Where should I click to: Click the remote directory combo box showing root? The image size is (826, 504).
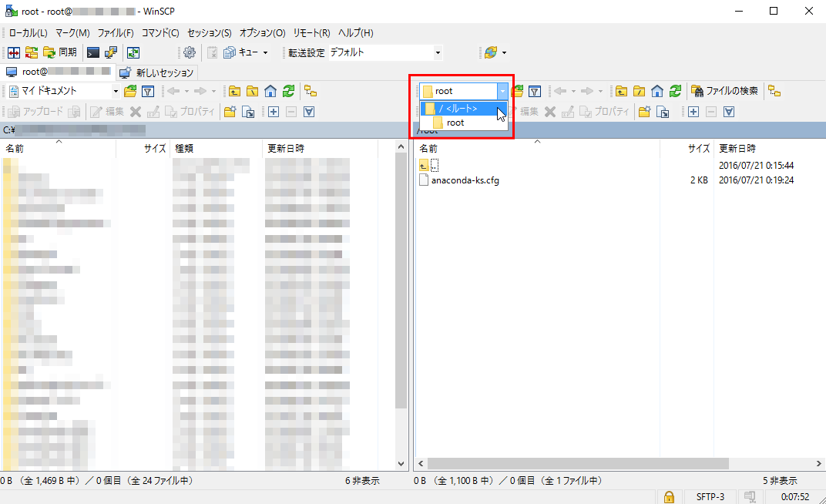click(x=464, y=91)
